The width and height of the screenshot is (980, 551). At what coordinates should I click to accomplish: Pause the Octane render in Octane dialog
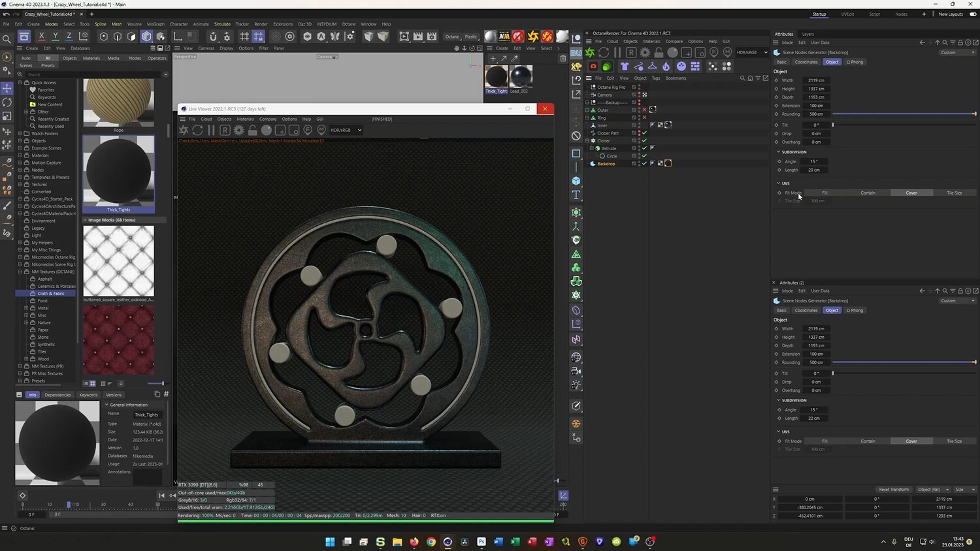tap(617, 52)
